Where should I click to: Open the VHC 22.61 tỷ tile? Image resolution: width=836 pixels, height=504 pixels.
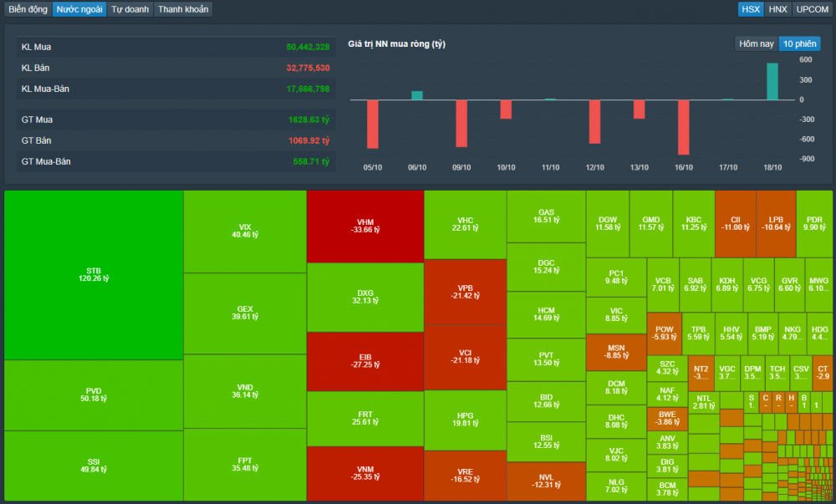(466, 225)
